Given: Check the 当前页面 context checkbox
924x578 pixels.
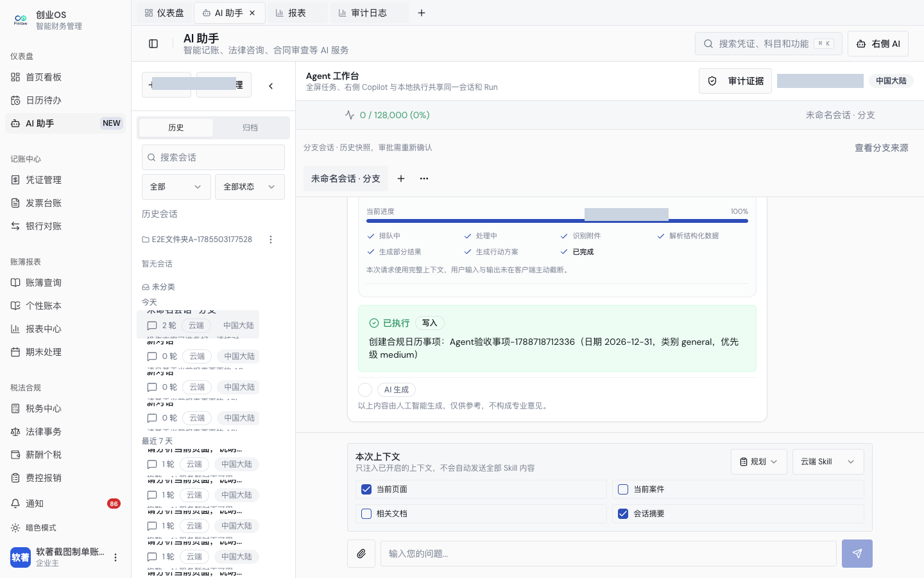Looking at the screenshot, I should (x=366, y=489).
